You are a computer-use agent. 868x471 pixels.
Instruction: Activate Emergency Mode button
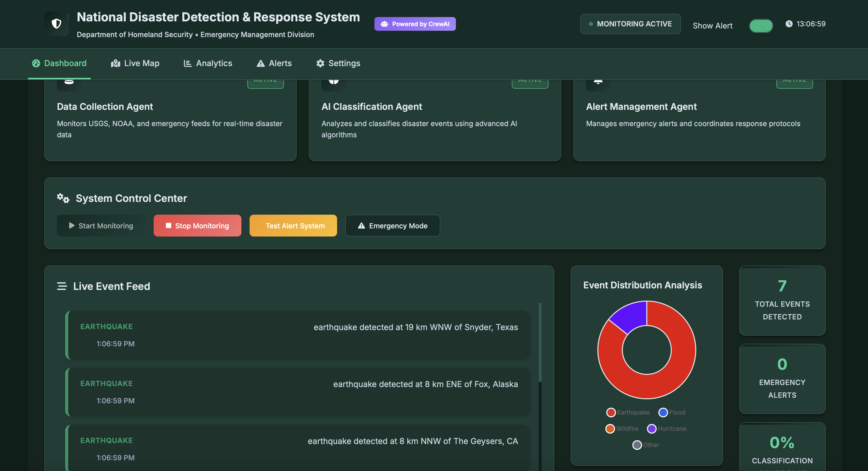click(393, 226)
